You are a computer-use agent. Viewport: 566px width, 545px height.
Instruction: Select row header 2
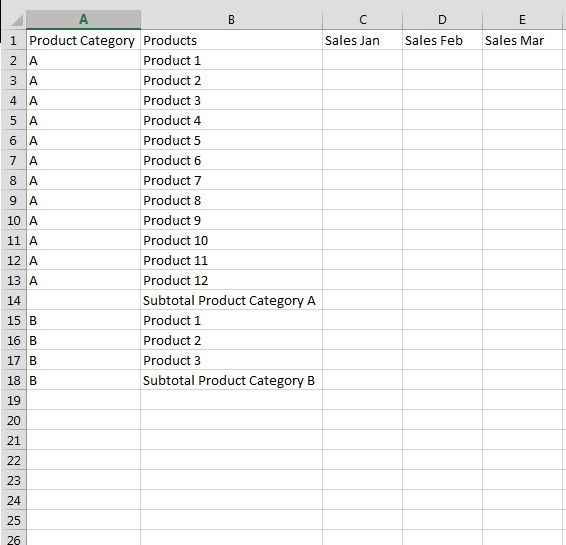tap(14, 60)
